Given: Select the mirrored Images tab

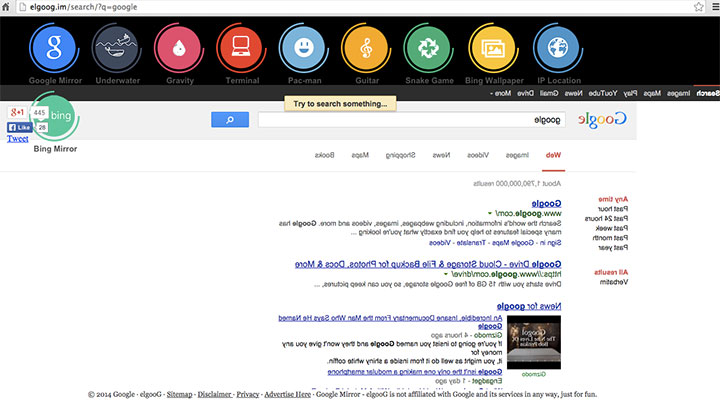Looking at the screenshot, I should tap(518, 155).
